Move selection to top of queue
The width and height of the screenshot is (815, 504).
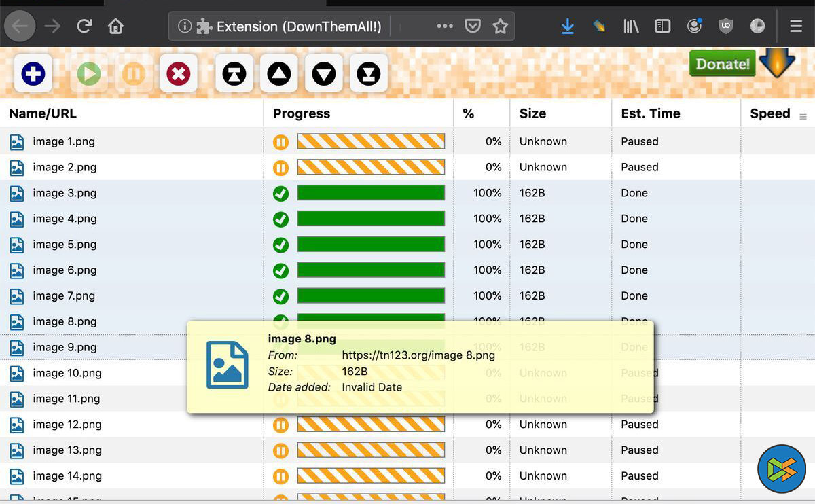tap(234, 73)
